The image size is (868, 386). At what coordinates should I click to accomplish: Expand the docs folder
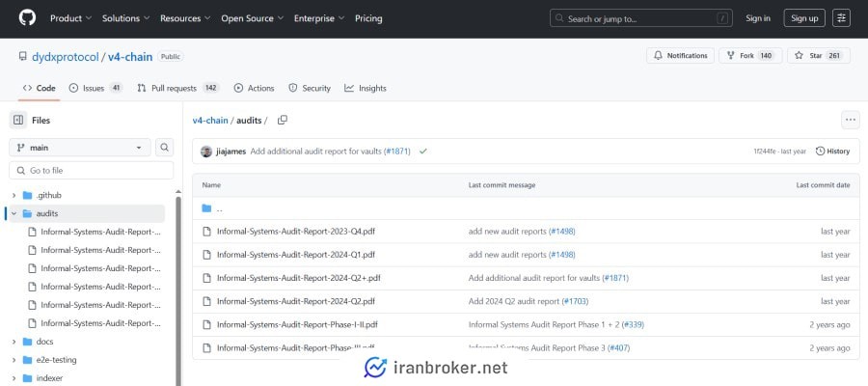pos(14,342)
